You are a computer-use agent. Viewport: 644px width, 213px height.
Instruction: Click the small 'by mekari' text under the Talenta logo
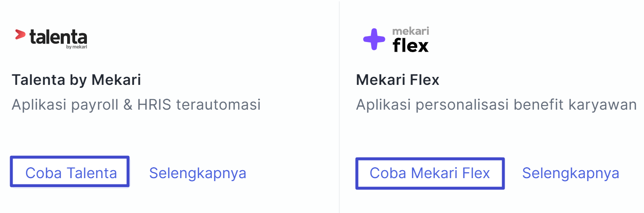pyautogui.click(x=76, y=47)
